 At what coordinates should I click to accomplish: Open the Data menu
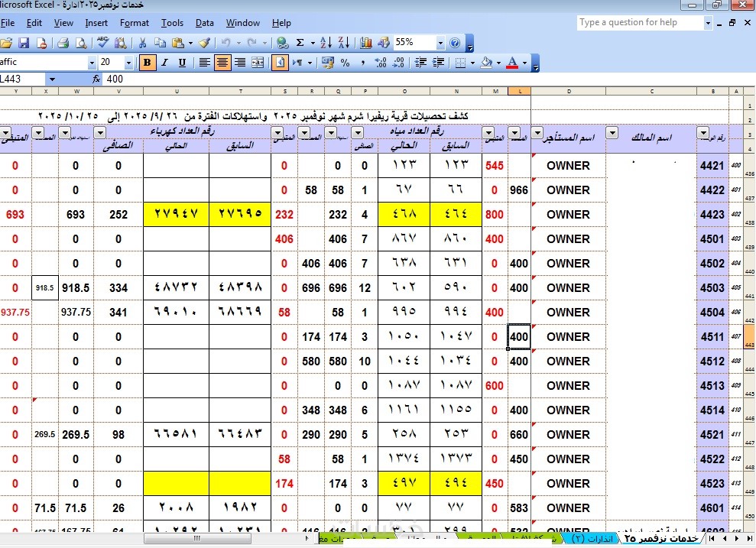pos(204,23)
